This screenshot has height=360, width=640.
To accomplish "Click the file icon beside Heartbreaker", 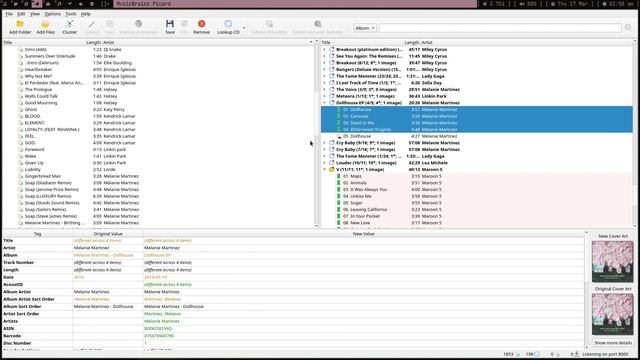I will coord(20,70).
